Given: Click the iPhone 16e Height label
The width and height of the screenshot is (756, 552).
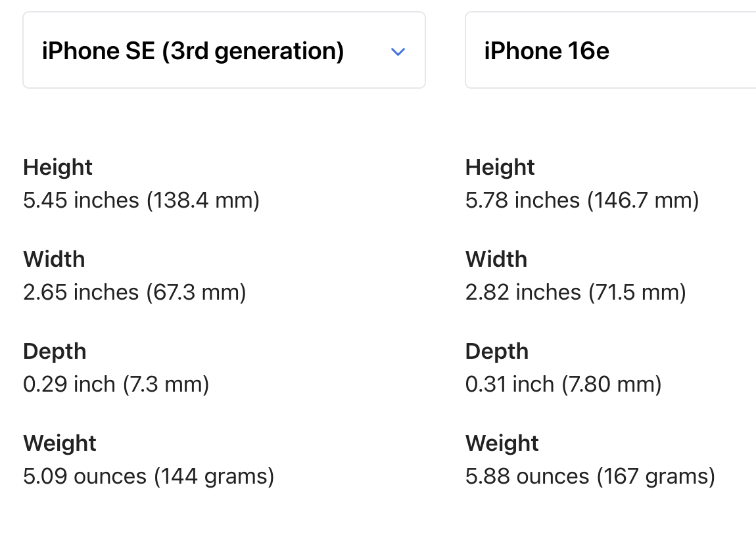Looking at the screenshot, I should [500, 168].
